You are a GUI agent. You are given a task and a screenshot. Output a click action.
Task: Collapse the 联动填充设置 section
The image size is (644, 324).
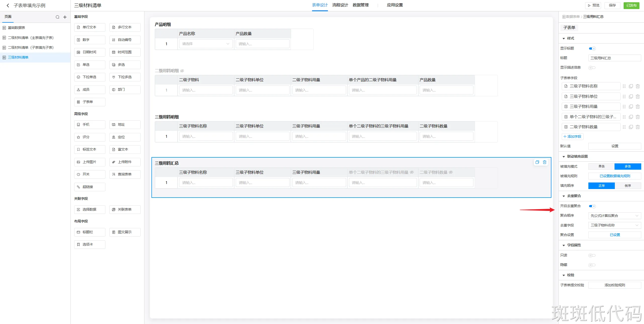(564, 157)
